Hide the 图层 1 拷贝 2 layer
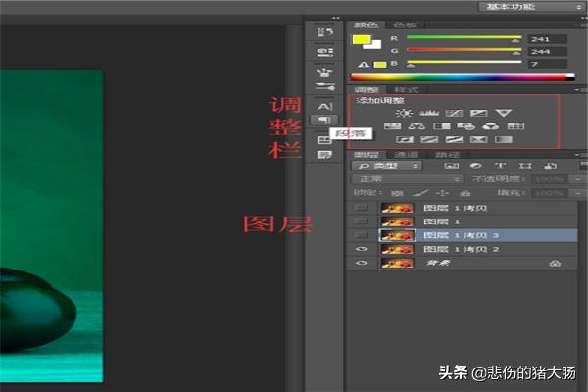Screen dimensions: 588x392 point(362,249)
